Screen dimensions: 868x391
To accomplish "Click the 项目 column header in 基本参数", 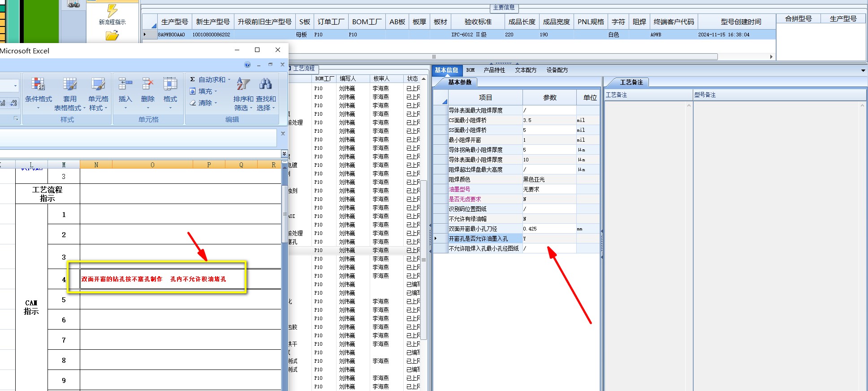I will coord(485,97).
